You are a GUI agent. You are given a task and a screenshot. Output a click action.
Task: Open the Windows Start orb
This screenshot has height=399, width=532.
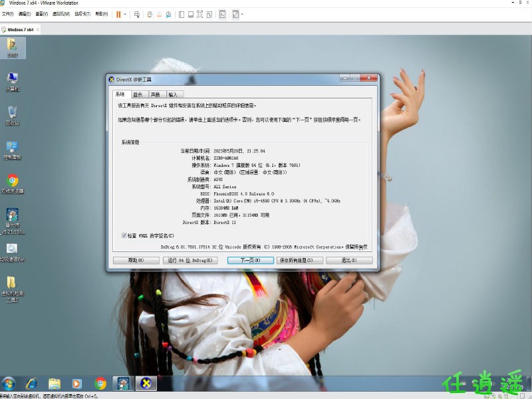[9, 384]
